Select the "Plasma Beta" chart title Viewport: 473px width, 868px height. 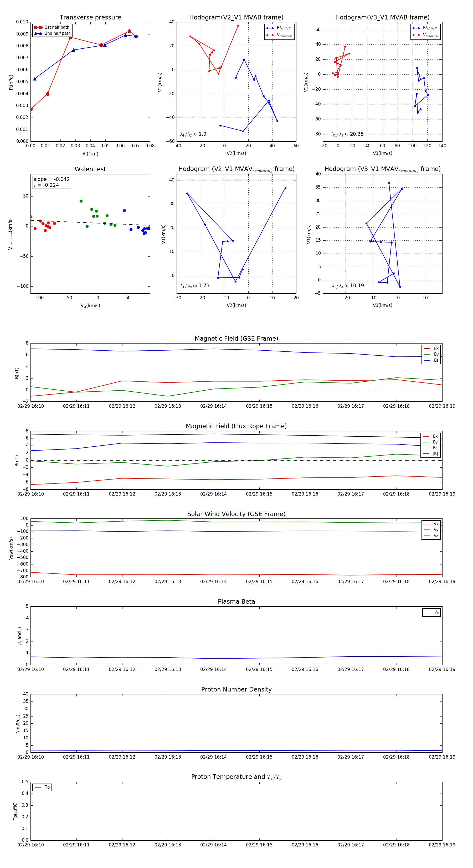click(236, 602)
